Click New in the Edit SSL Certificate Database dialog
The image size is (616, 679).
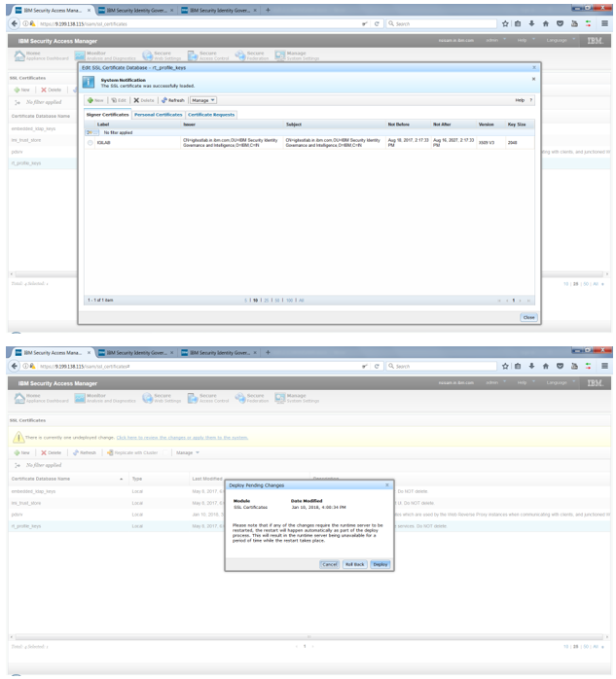click(x=95, y=100)
